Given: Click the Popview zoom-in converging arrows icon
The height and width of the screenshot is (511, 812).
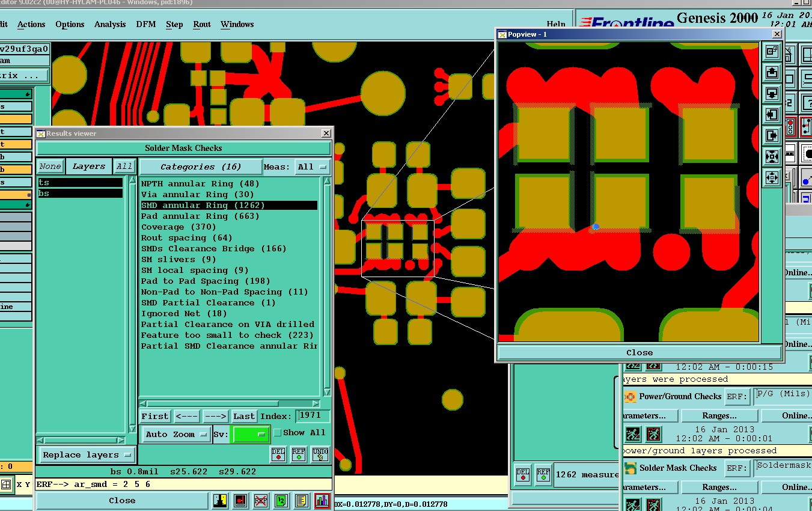Looking at the screenshot, I should [772, 156].
